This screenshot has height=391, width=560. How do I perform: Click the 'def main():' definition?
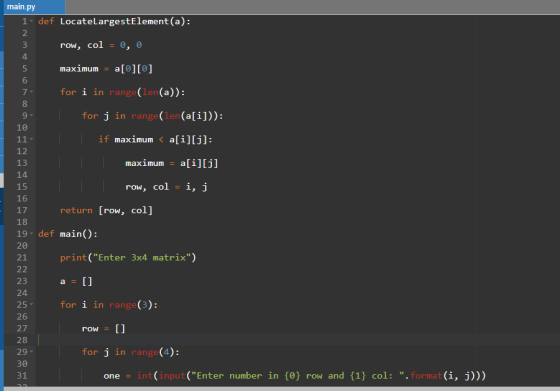click(x=68, y=234)
